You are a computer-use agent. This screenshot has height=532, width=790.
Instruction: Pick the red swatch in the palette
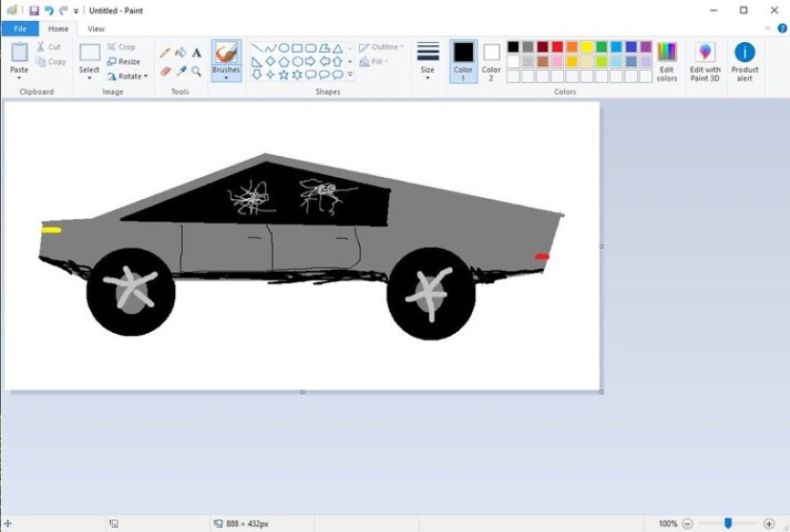[557, 47]
